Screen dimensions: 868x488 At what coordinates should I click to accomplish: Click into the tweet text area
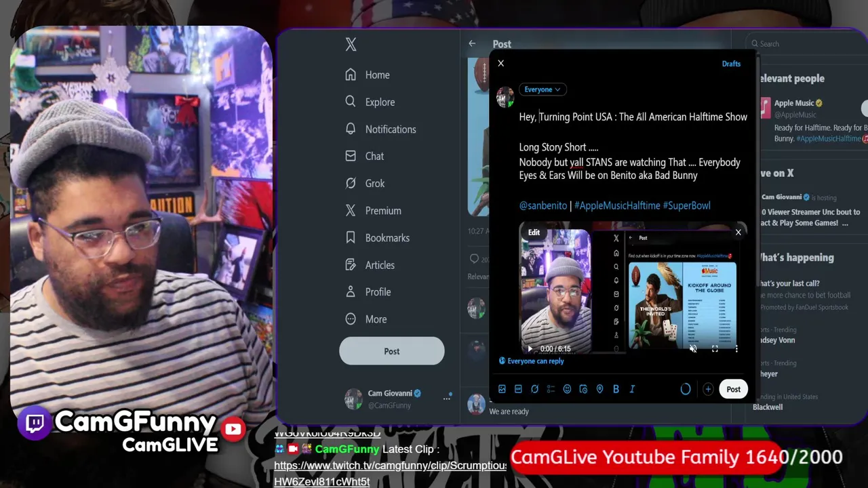tap(633, 161)
